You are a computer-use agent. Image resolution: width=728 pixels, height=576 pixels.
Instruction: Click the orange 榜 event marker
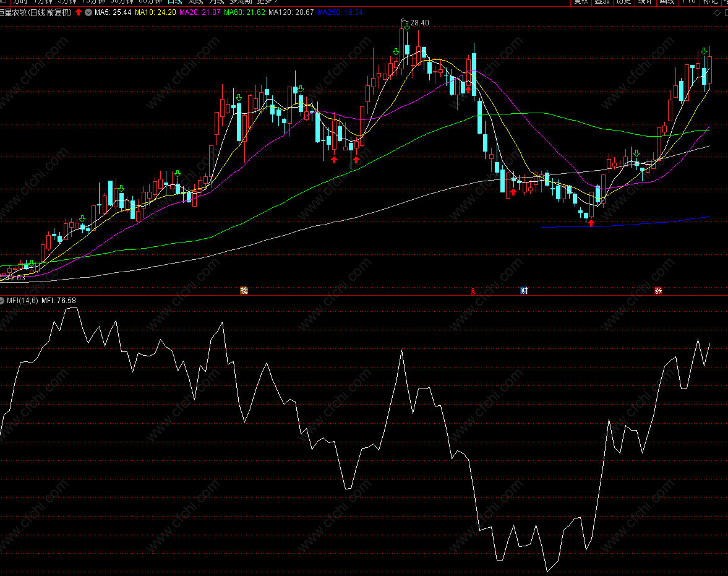pos(244,290)
